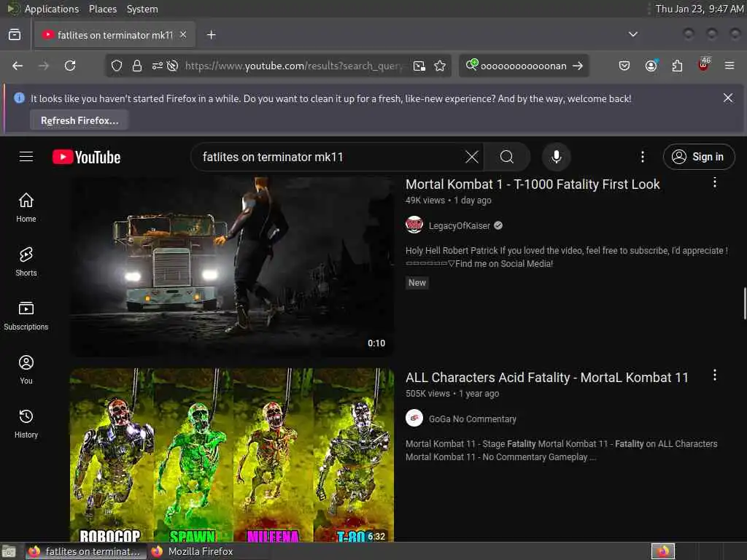Open YouTube settings three-dot menu
The image size is (747, 560).
click(x=642, y=157)
